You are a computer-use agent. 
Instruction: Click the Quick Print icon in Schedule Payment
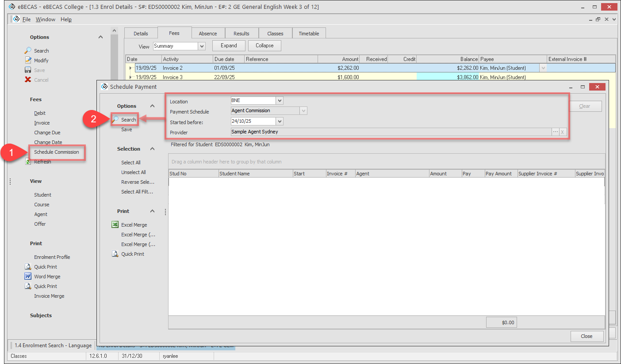pos(115,254)
